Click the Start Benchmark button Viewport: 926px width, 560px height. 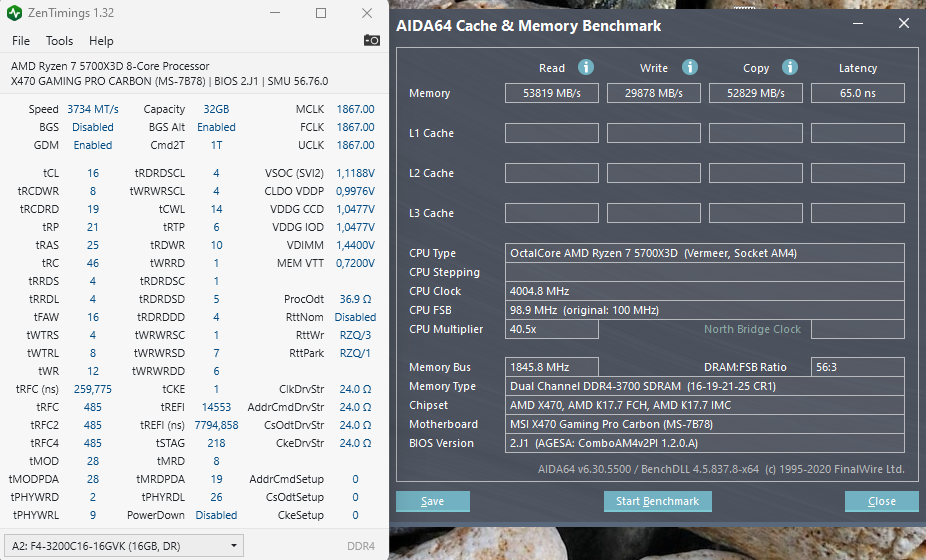coord(657,501)
